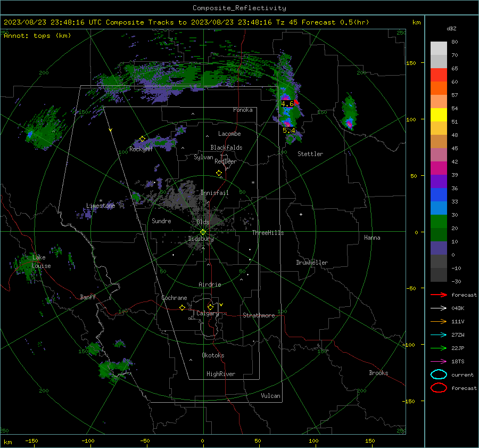The height and width of the screenshot is (448, 479).
Task: Click the Drumheller map label
Action: [312, 263]
